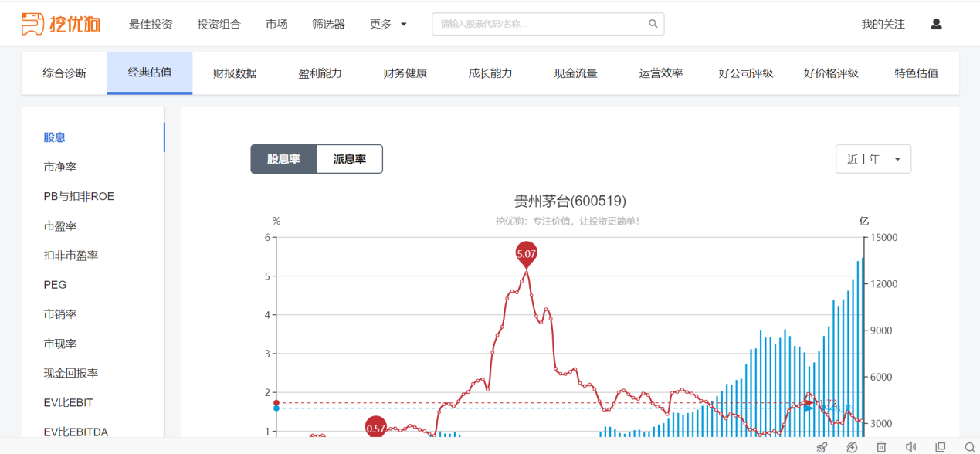Go to 我的关注

pyautogui.click(x=883, y=24)
